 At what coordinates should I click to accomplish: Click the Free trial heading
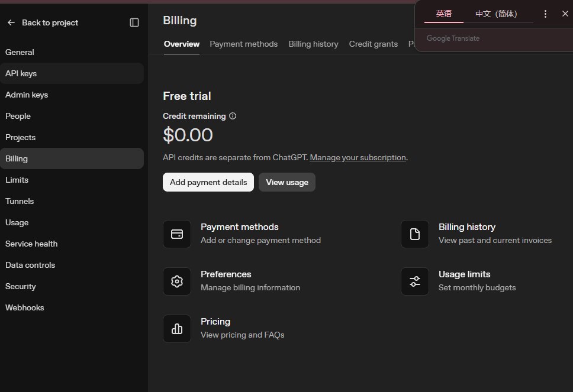[186, 96]
